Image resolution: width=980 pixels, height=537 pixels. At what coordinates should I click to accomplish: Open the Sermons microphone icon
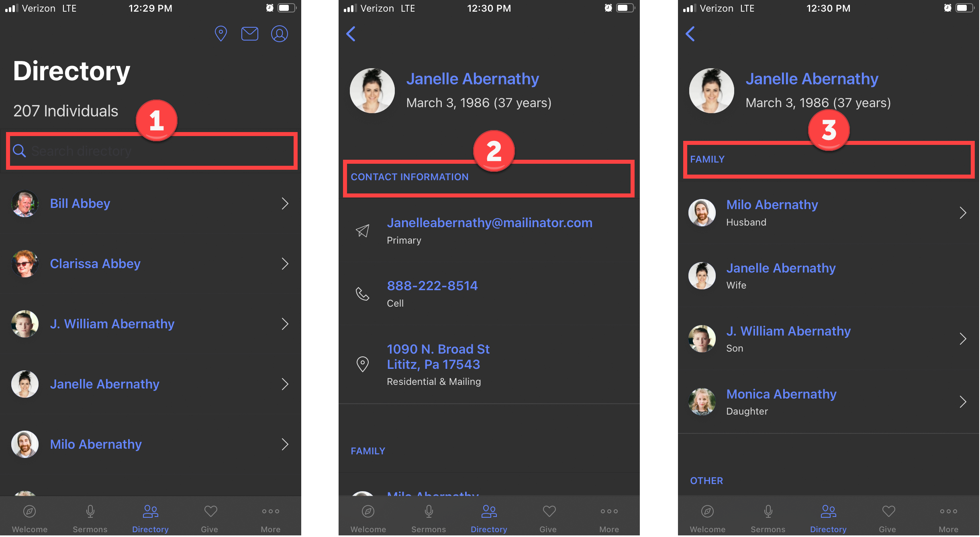click(89, 512)
